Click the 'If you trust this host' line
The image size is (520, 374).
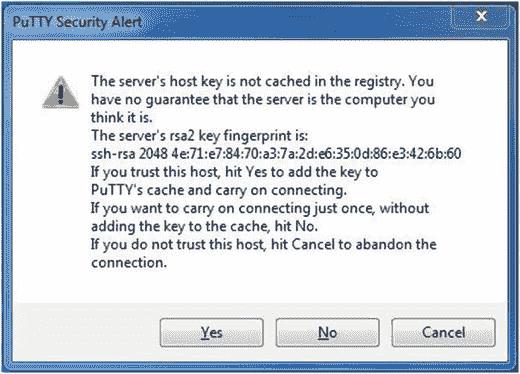[235, 172]
